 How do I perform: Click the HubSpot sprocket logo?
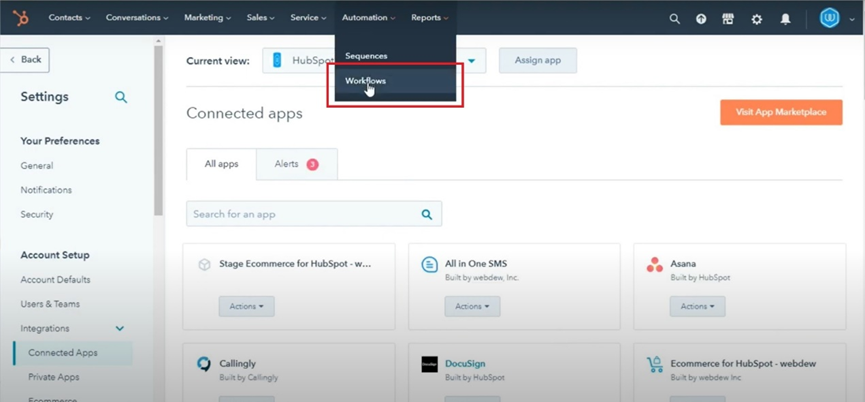22,18
